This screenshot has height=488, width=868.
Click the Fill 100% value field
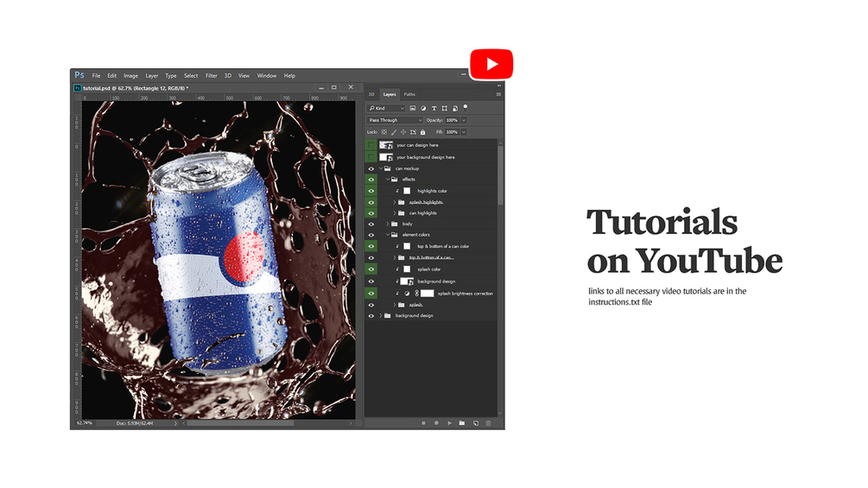[453, 132]
